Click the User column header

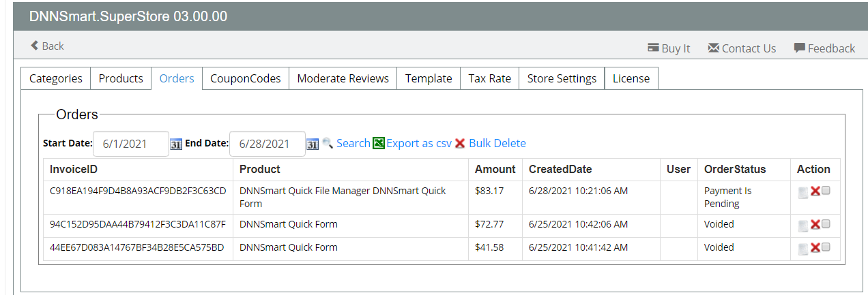pos(680,170)
